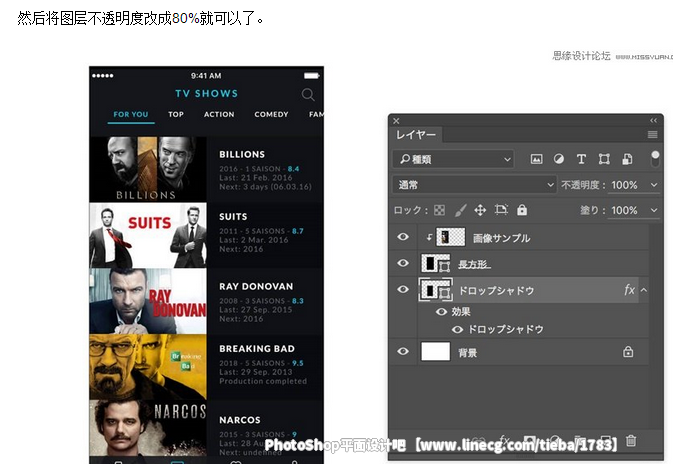673x464 pixels.
Task: Hide the 背景 layer
Action: pos(403,351)
